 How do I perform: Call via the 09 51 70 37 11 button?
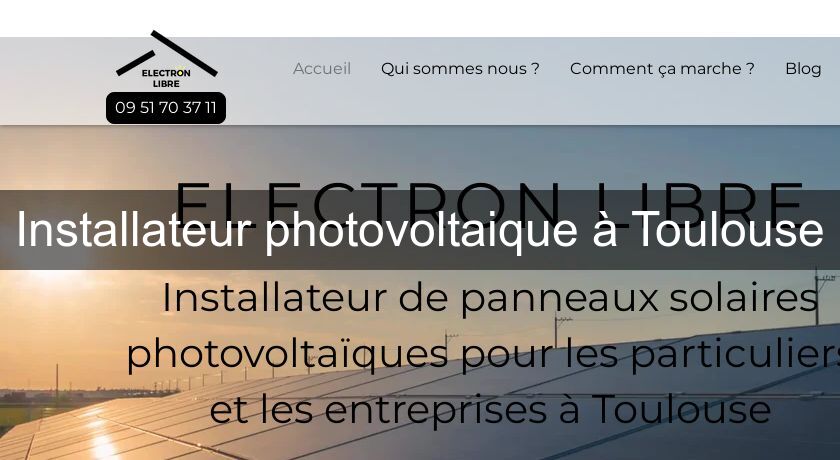click(x=166, y=108)
